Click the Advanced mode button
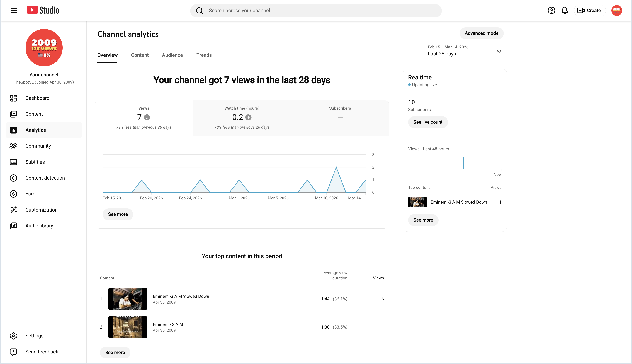Viewport: 632px width, 364px height. pyautogui.click(x=482, y=33)
